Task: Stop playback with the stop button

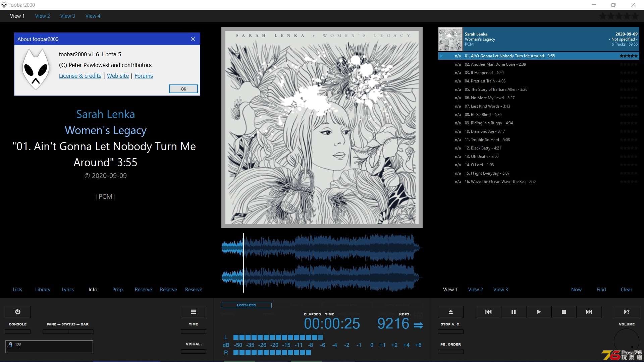Action: coord(564,312)
